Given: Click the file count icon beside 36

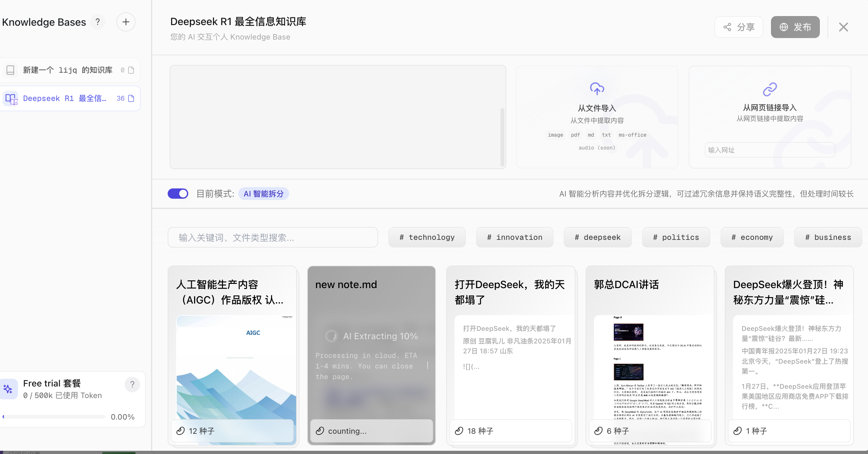Looking at the screenshot, I should pyautogui.click(x=131, y=98).
